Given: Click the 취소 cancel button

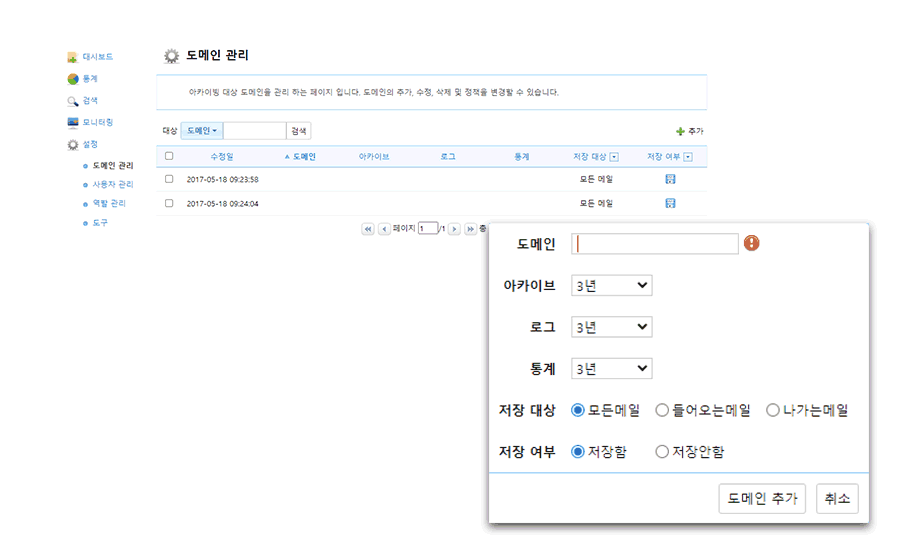Looking at the screenshot, I should (x=836, y=499).
